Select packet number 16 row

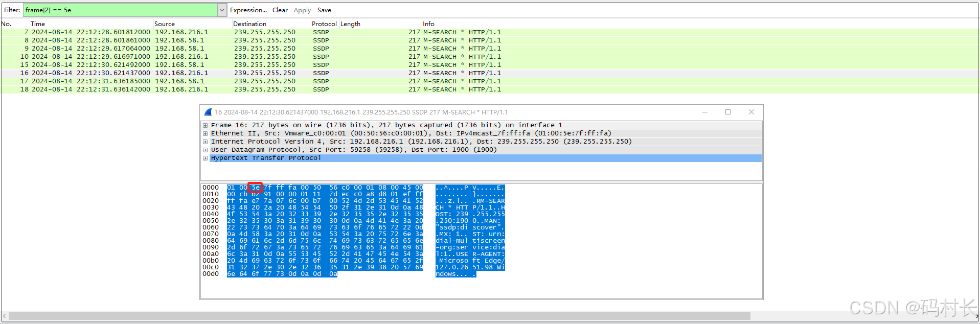tap(490, 73)
